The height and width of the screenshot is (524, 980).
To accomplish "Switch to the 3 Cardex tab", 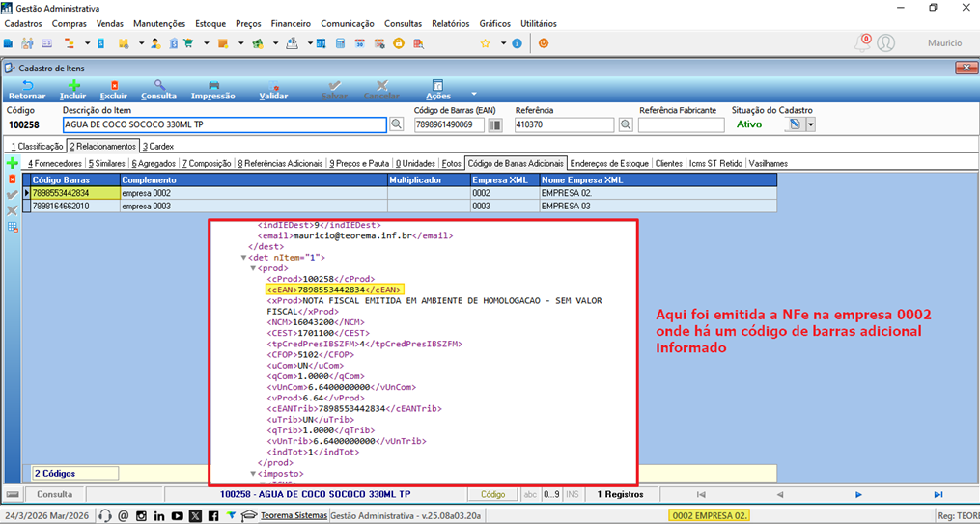I will pos(158,146).
